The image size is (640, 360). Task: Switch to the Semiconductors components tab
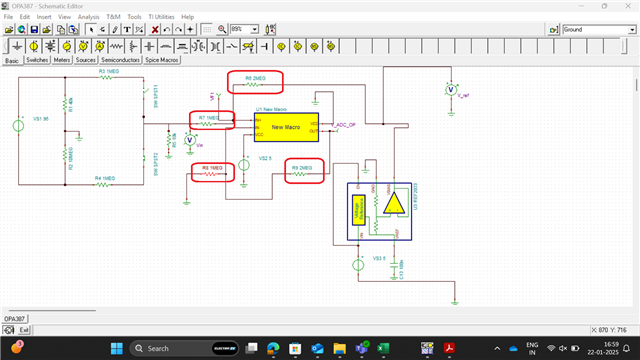[x=120, y=60]
